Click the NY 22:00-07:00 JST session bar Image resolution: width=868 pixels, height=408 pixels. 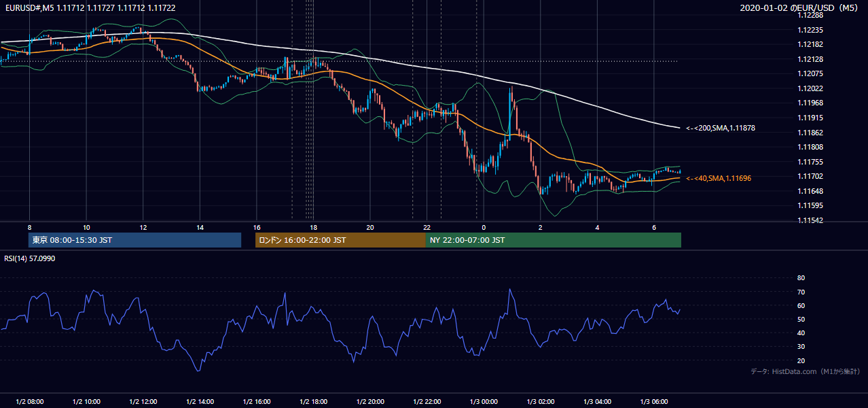(554, 240)
